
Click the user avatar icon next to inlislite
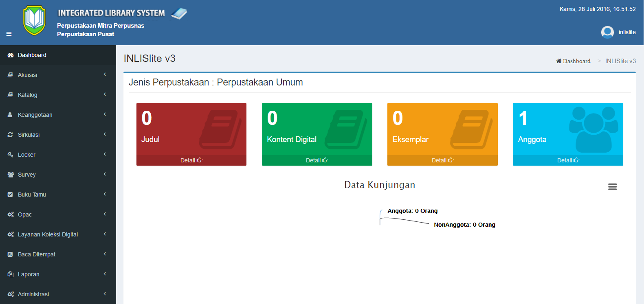tap(607, 32)
